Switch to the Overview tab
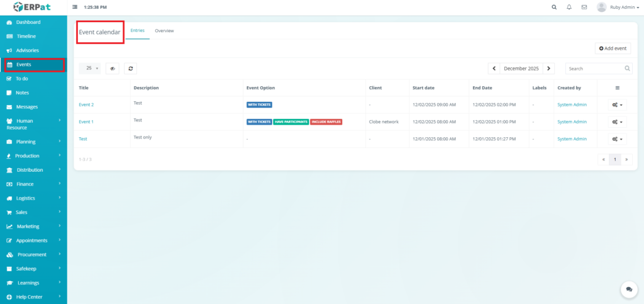 coord(164,31)
